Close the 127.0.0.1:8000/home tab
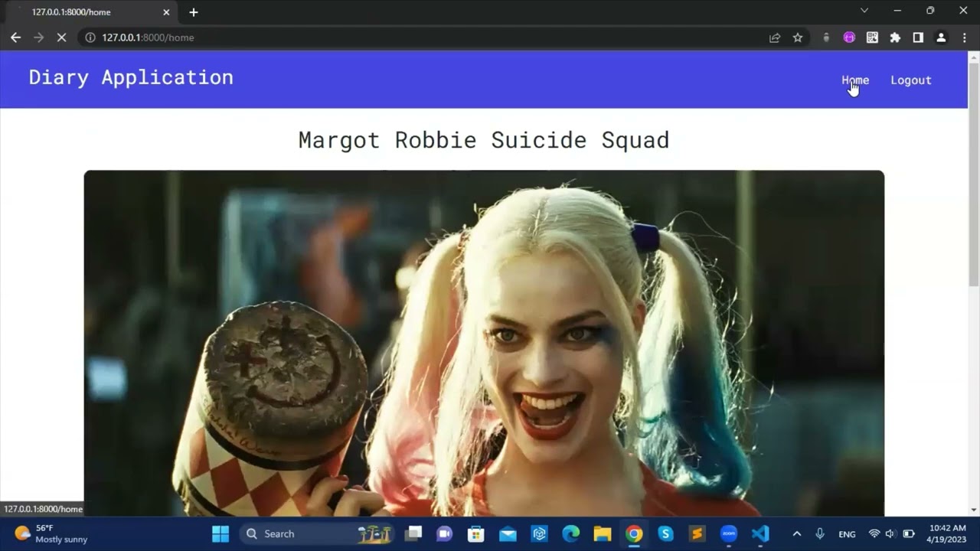Image resolution: width=980 pixels, height=551 pixels. click(x=166, y=12)
